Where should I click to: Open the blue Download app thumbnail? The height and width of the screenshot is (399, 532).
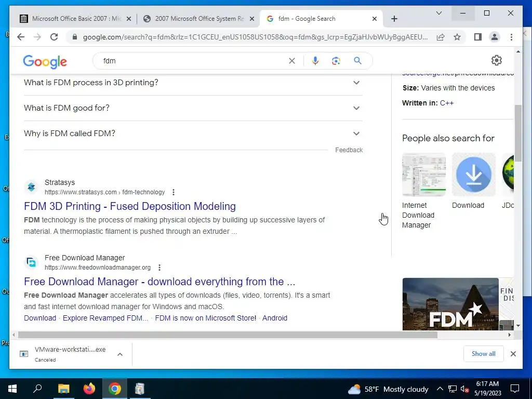point(474,175)
